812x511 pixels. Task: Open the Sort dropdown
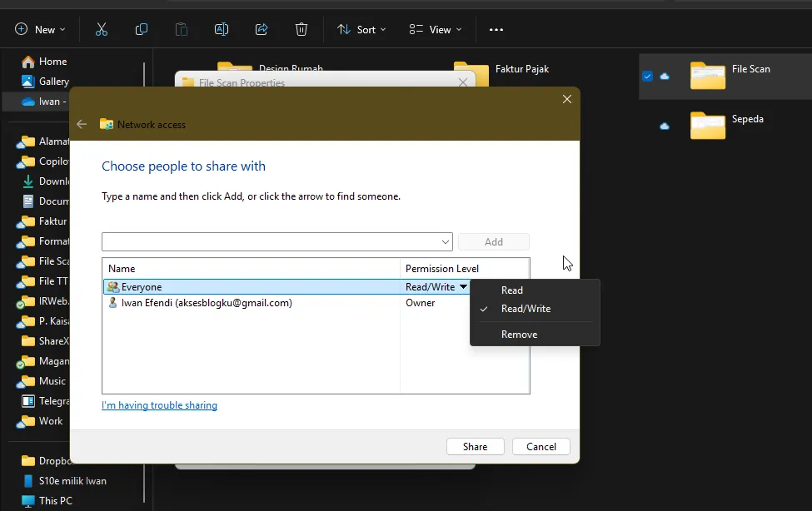point(361,29)
